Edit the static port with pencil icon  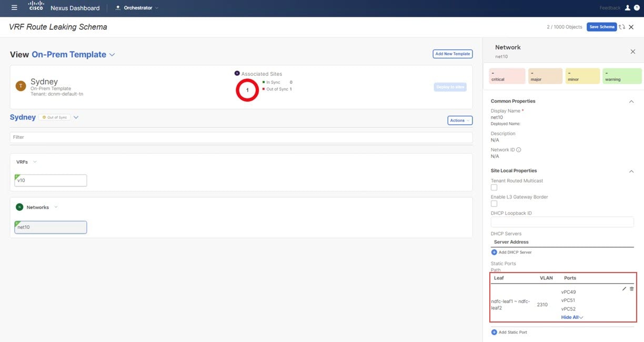point(624,289)
